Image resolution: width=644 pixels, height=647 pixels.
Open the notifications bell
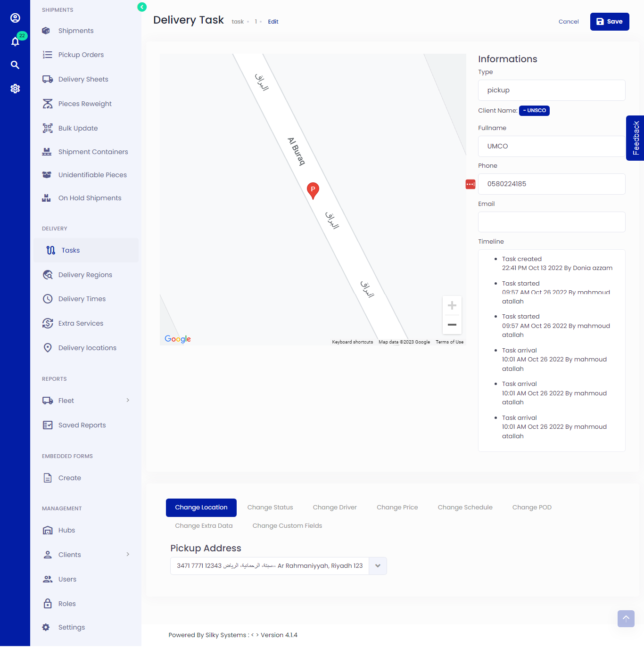coord(16,41)
